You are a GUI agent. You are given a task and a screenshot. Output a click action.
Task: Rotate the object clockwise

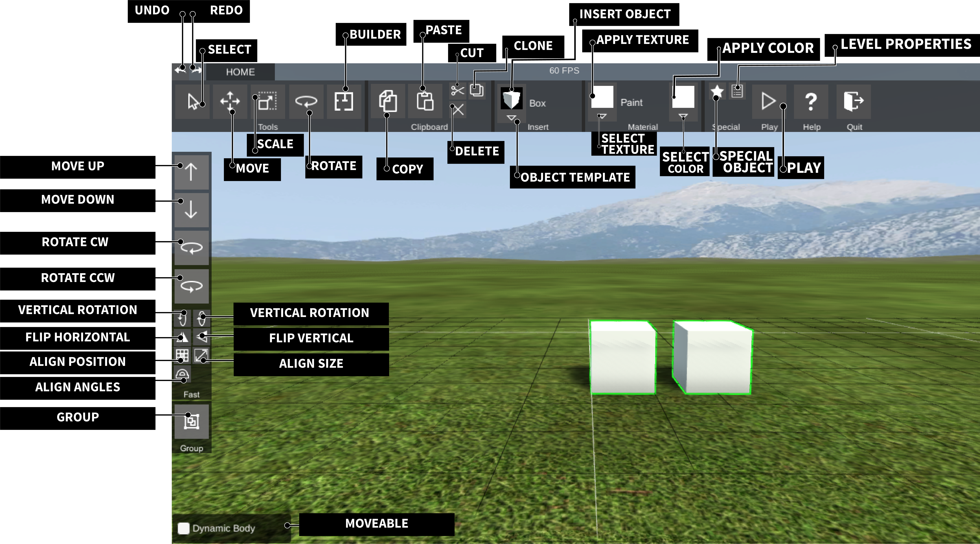pyautogui.click(x=191, y=248)
